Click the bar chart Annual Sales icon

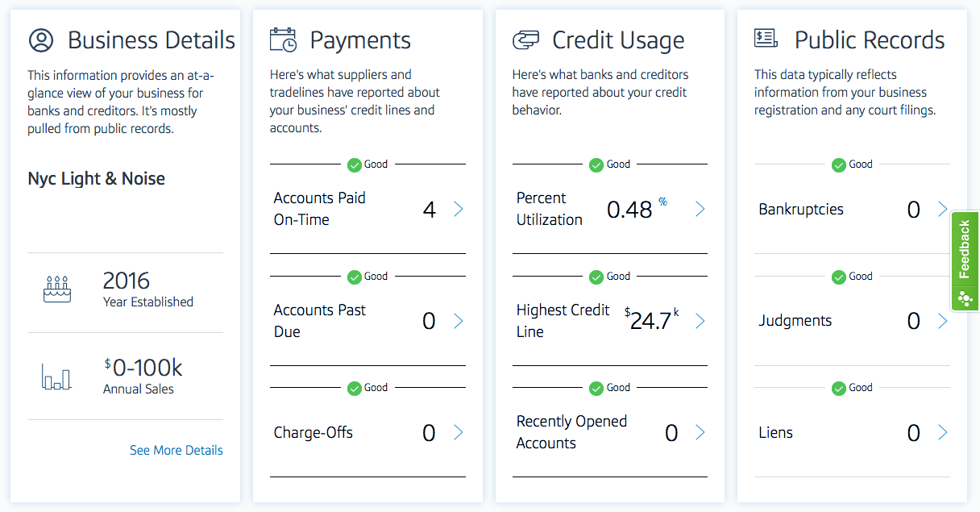tap(56, 377)
